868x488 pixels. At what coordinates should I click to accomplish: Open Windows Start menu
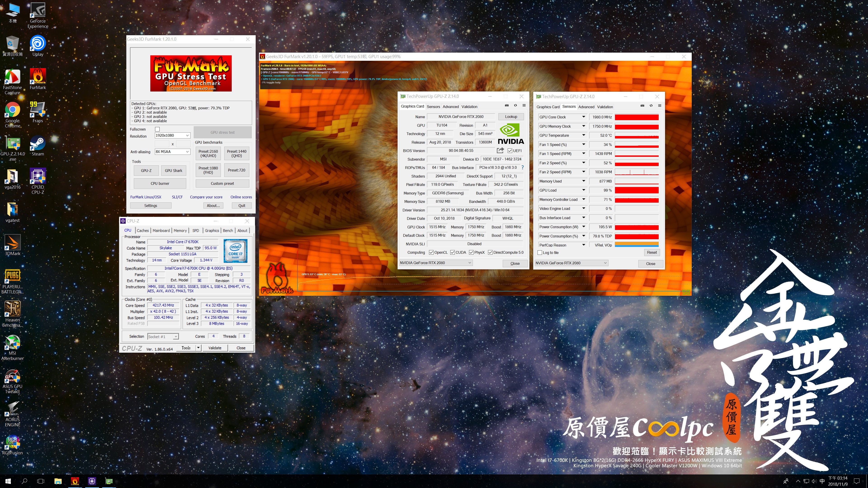tap(8, 481)
